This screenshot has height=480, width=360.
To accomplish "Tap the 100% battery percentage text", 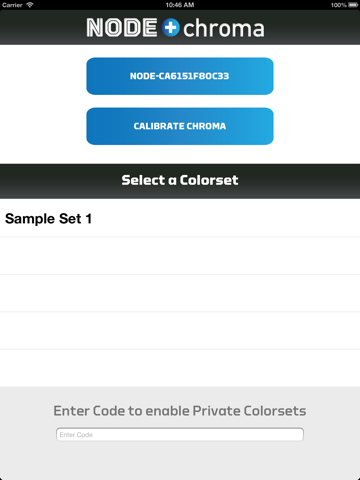I will click(x=339, y=5).
